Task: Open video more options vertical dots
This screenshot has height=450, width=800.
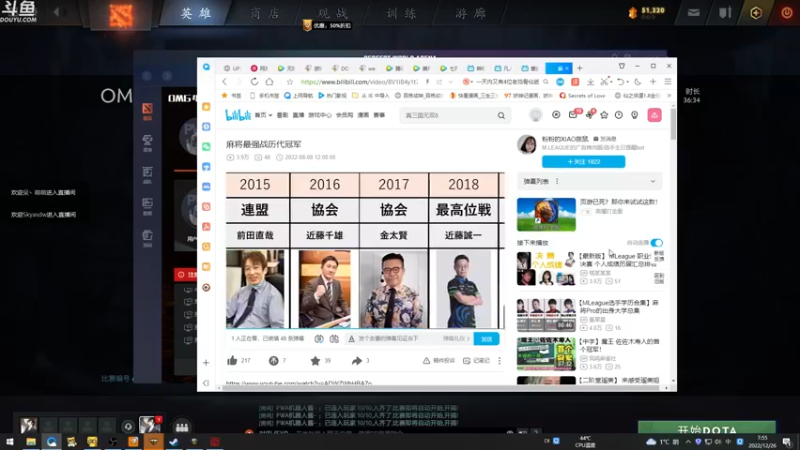Action: click(x=499, y=361)
